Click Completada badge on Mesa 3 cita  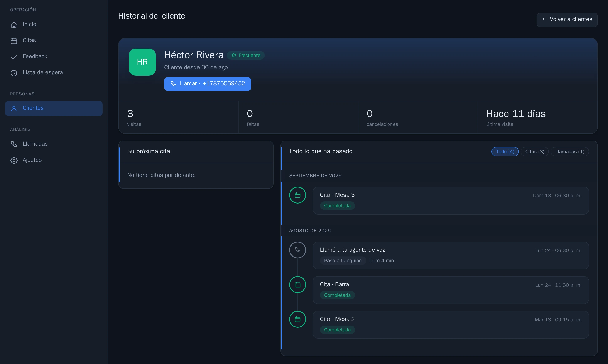pos(337,206)
